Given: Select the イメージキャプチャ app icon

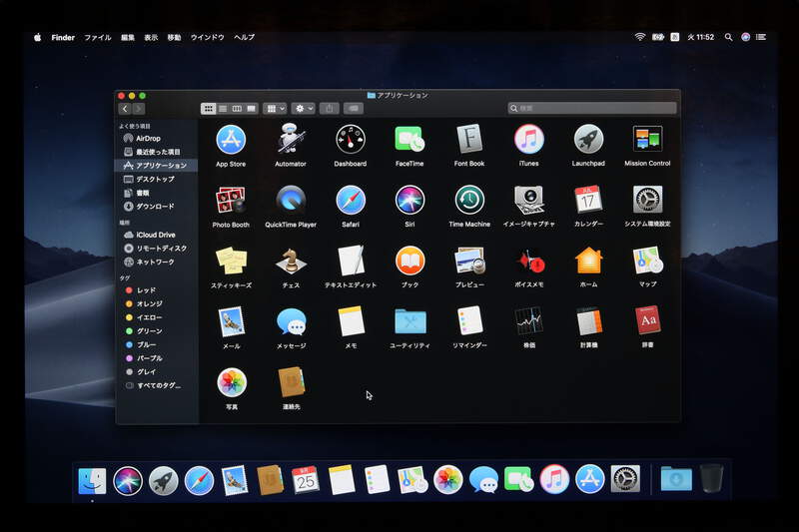Looking at the screenshot, I should coord(529,200).
